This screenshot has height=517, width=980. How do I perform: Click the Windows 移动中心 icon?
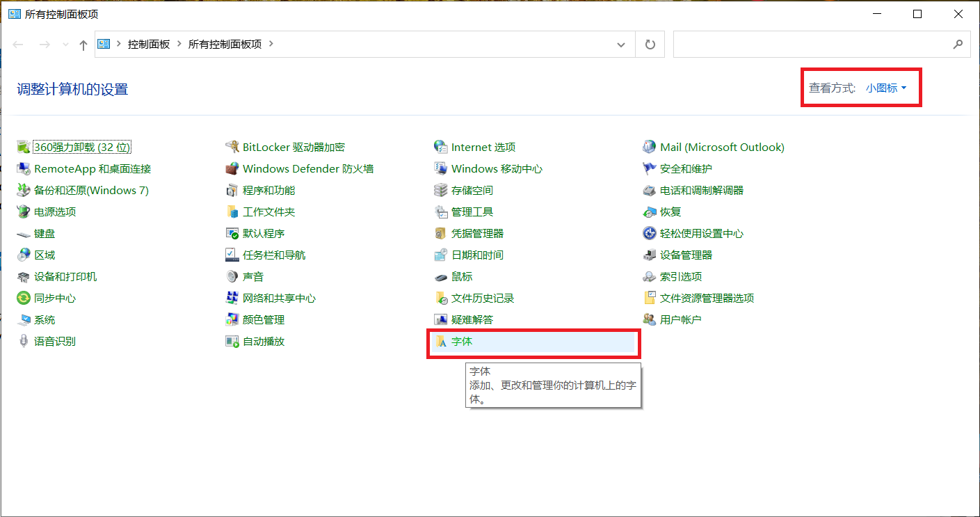click(440, 168)
